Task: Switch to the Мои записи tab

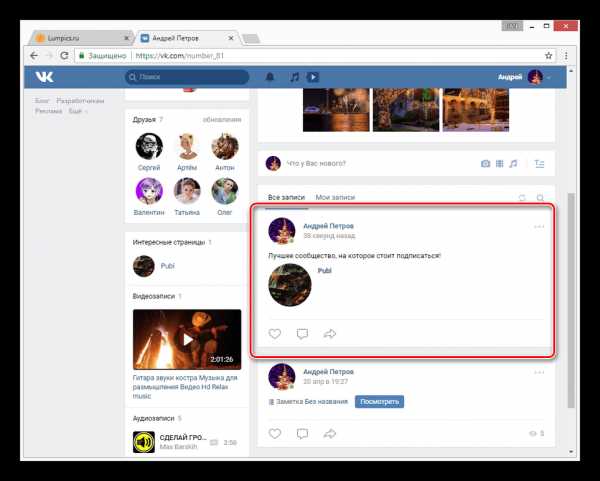Action: (x=335, y=197)
